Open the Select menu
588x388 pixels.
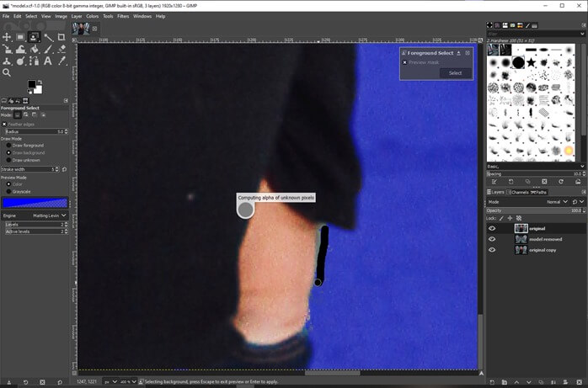tap(31, 16)
